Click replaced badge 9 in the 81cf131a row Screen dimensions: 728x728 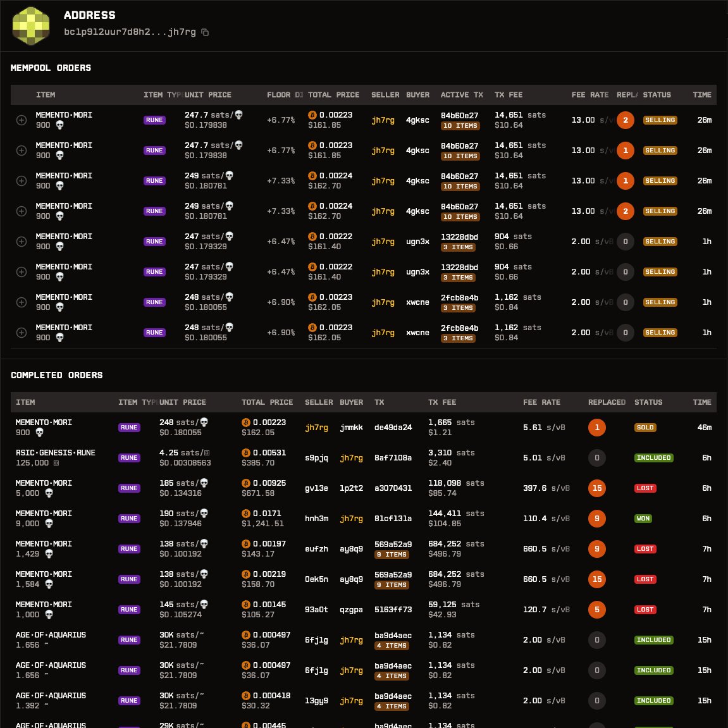pyautogui.click(x=597, y=519)
